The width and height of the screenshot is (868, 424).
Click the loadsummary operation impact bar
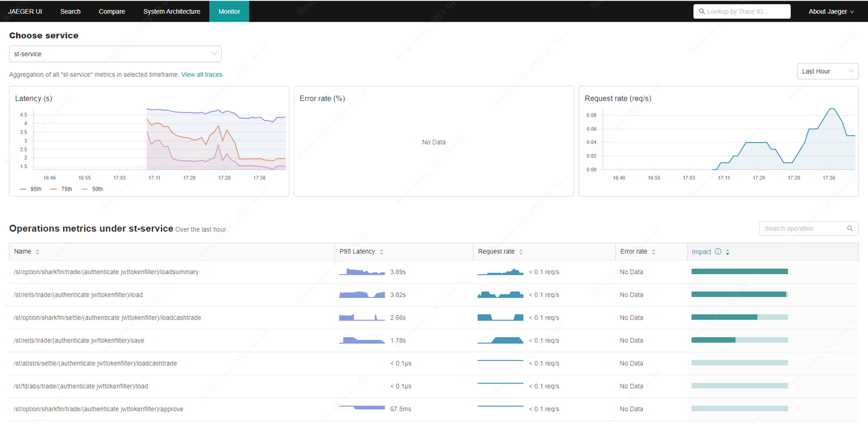pyautogui.click(x=739, y=271)
